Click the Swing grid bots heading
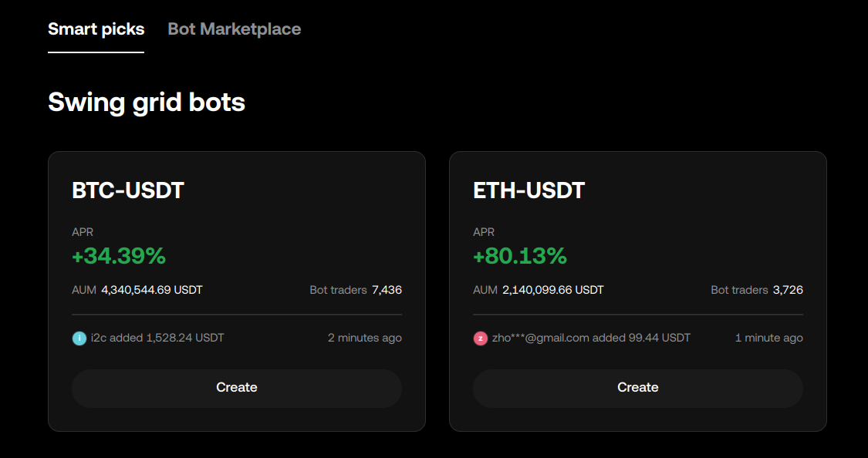The width and height of the screenshot is (868, 458). [147, 102]
